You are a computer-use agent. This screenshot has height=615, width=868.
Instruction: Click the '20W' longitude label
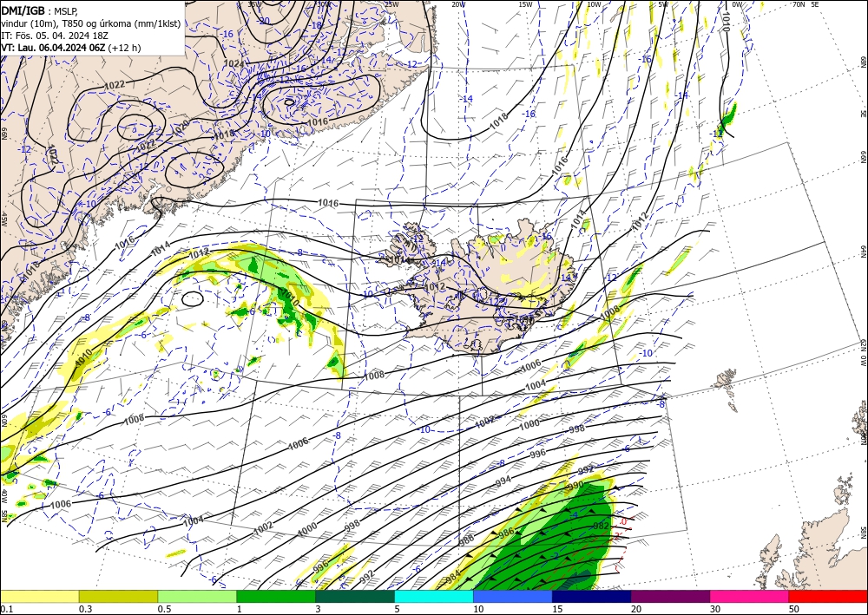pyautogui.click(x=457, y=4)
